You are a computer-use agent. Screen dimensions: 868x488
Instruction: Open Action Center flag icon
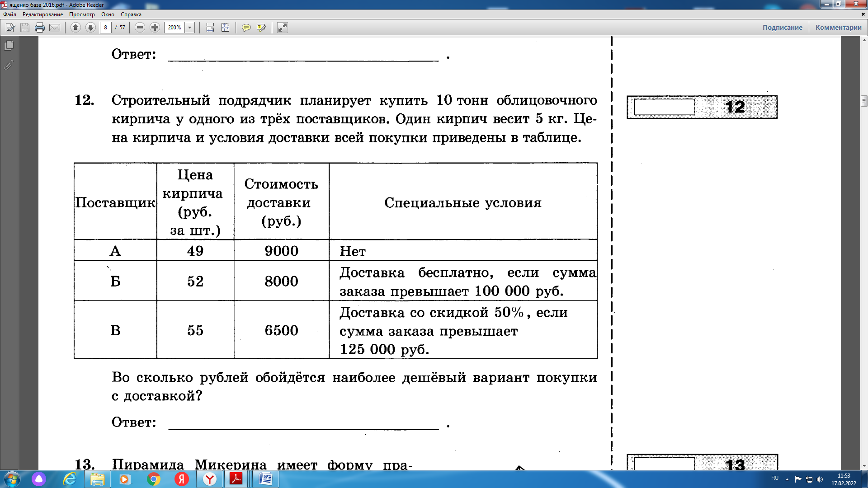(x=798, y=479)
